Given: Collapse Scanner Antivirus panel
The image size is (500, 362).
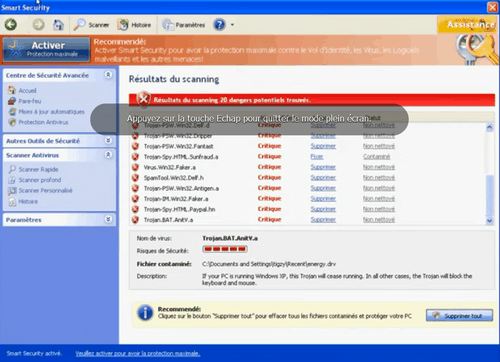Looking at the screenshot, I should [108, 155].
